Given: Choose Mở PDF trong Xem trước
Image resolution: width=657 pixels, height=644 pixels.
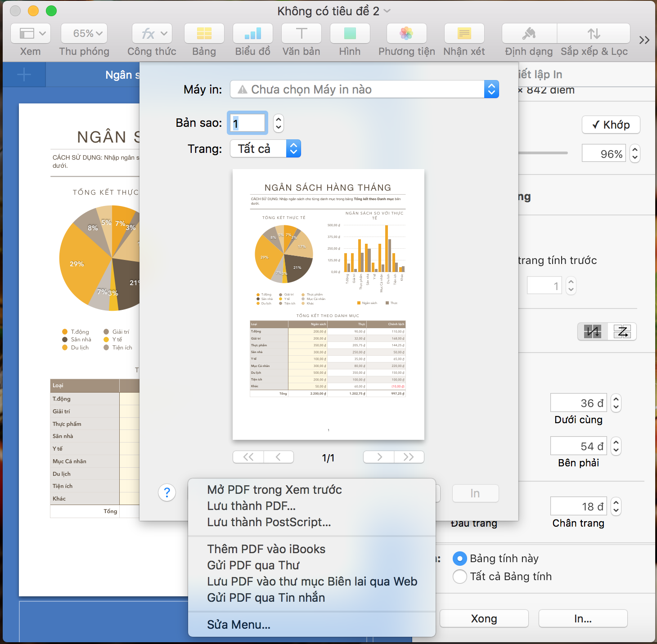Looking at the screenshot, I should [312, 490].
